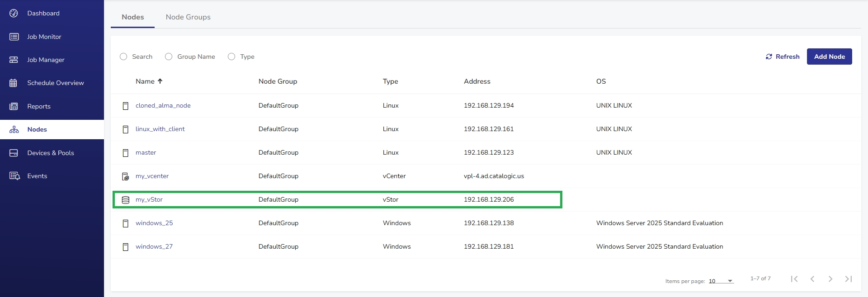Click the vStor database icon beside my_vStor
Viewport: 868px width, 297px height.
point(126,200)
